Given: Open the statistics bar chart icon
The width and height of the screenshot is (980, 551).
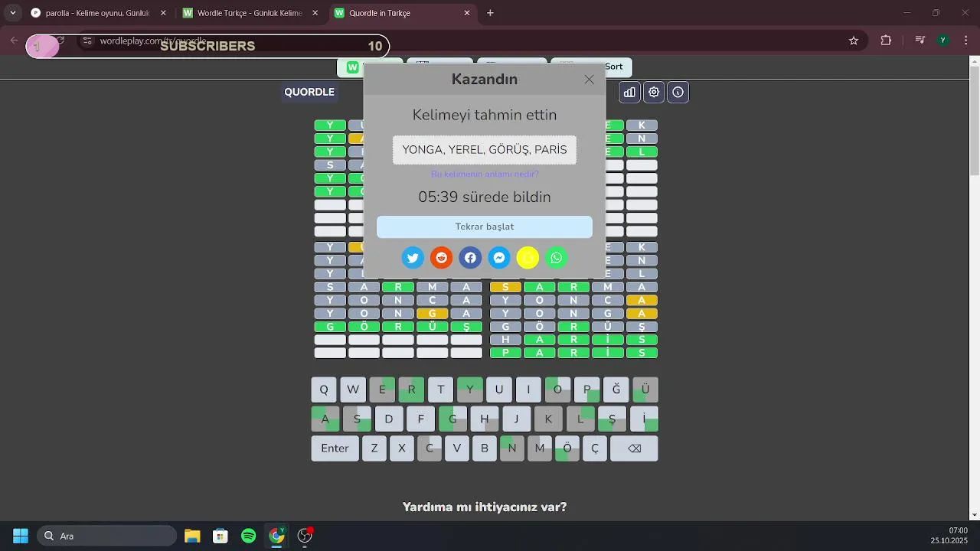Looking at the screenshot, I should pyautogui.click(x=629, y=93).
